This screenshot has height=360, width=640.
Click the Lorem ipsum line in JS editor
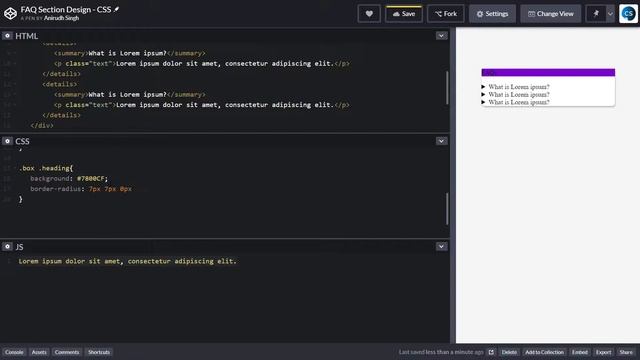click(x=127, y=261)
